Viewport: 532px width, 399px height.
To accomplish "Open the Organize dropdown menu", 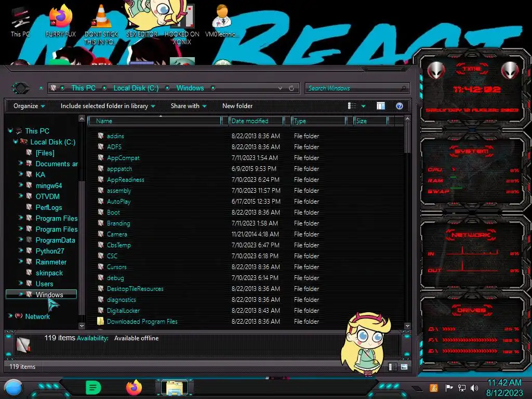I will click(x=29, y=106).
